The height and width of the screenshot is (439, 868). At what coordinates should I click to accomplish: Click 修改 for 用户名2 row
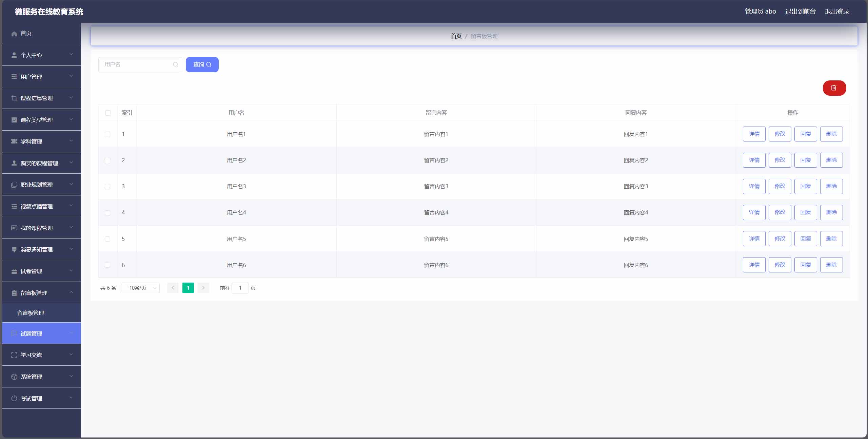[780, 160]
